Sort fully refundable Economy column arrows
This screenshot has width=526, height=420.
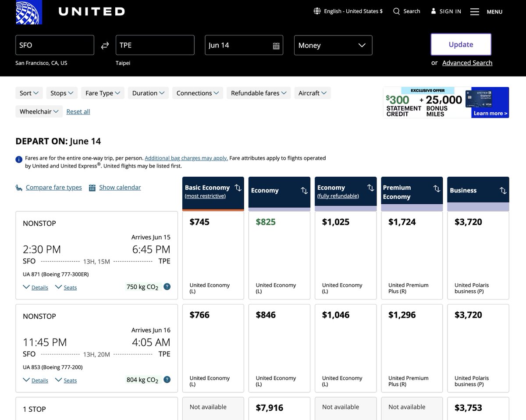tap(370, 188)
